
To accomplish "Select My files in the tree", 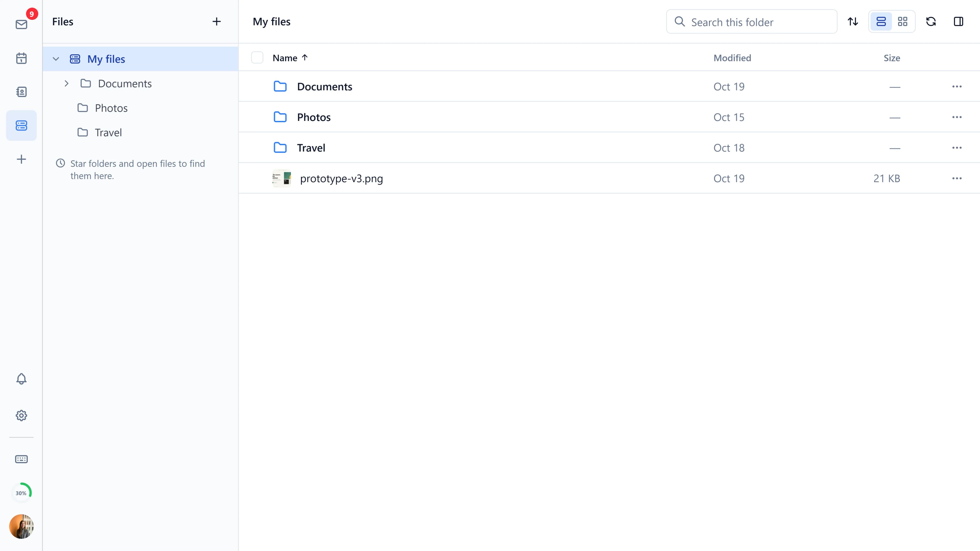I will [x=140, y=59].
